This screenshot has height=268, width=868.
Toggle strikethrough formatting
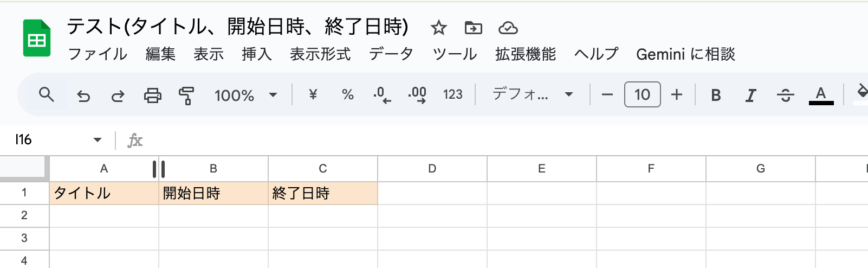pos(785,95)
